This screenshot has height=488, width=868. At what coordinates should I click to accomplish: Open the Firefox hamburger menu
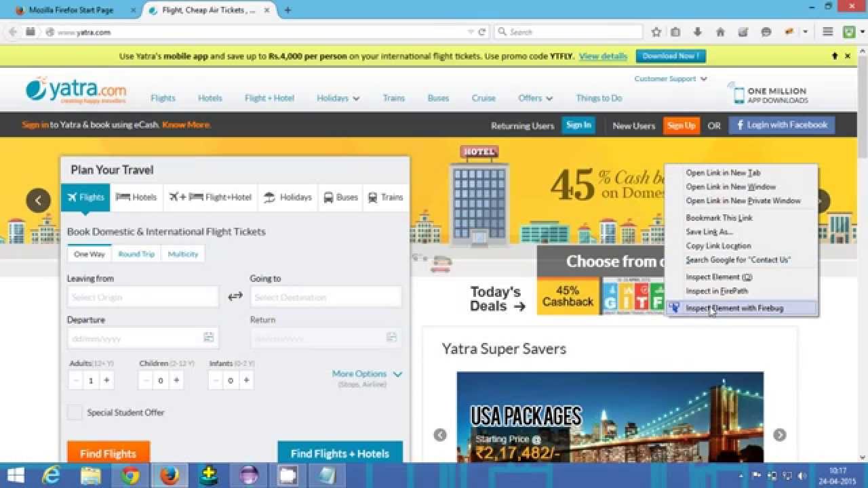[x=828, y=32]
